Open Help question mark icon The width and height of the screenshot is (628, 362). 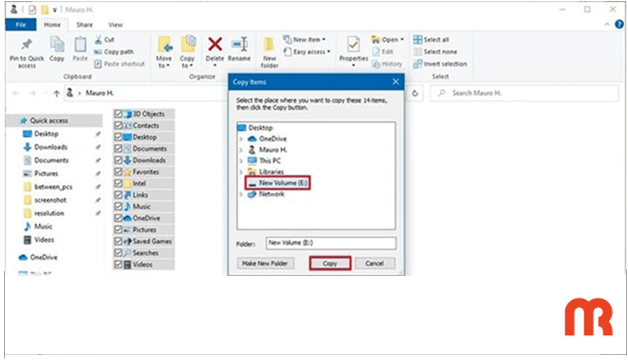click(x=619, y=24)
